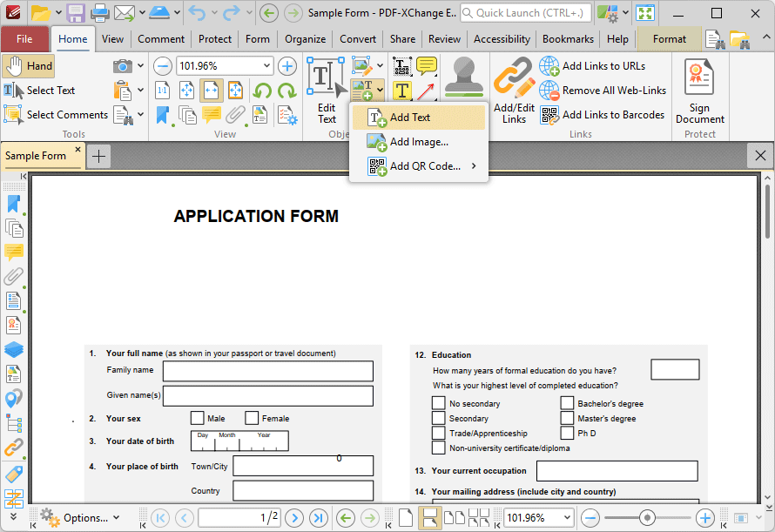Go to last page in status bar
The width and height of the screenshot is (775, 532).
click(x=319, y=518)
